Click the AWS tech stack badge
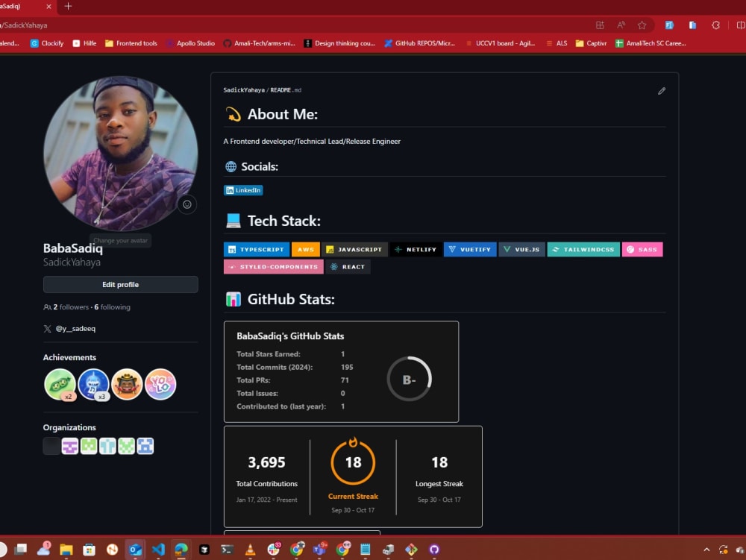The image size is (746, 560). [x=305, y=249]
